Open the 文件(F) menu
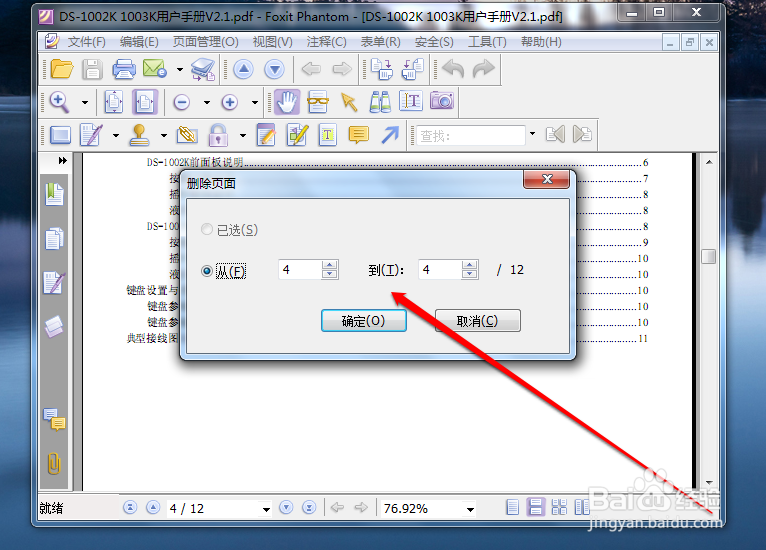Image resolution: width=766 pixels, height=550 pixels. coord(86,42)
